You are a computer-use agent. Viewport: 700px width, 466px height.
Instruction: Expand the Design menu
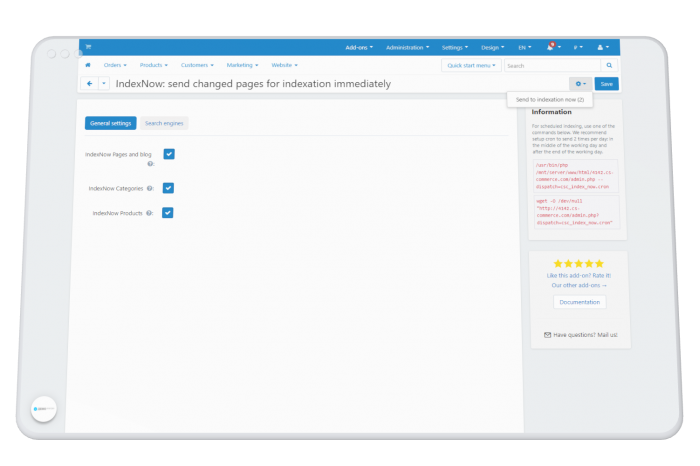(x=492, y=47)
